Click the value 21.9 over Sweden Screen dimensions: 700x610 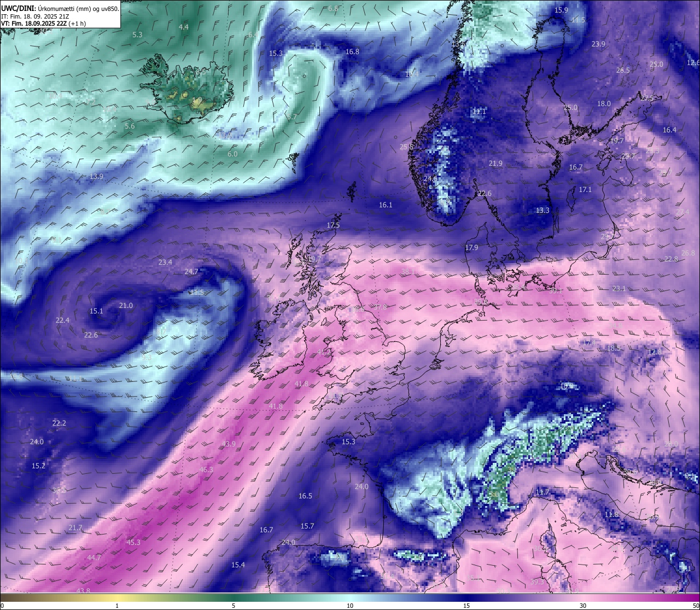(495, 163)
